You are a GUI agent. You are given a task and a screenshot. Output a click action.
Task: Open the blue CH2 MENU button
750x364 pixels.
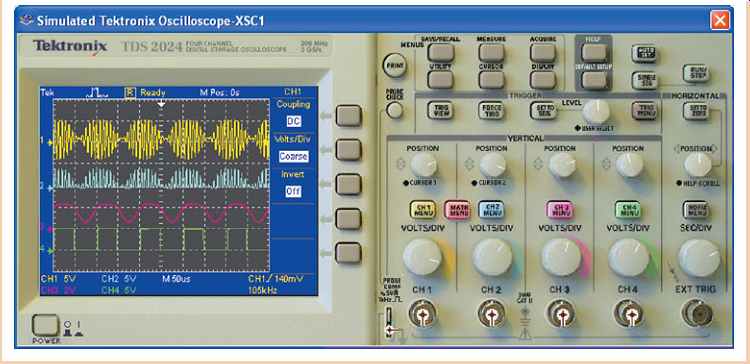pyautogui.click(x=491, y=210)
